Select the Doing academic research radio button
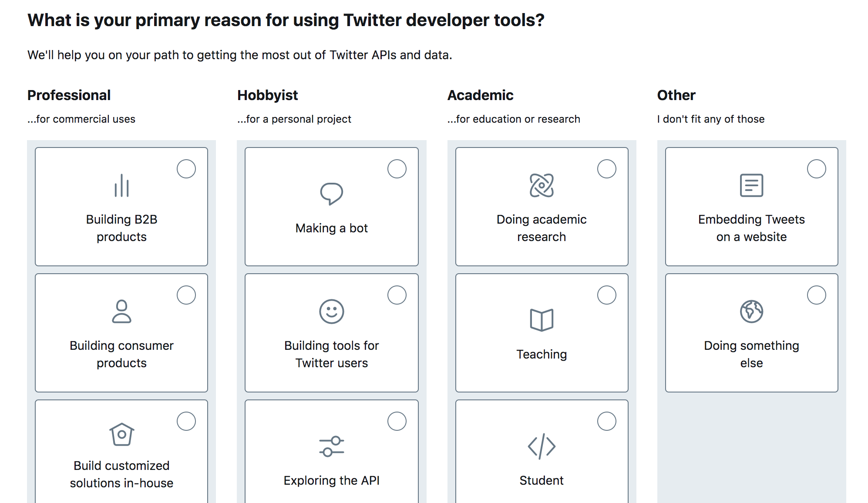 click(606, 169)
